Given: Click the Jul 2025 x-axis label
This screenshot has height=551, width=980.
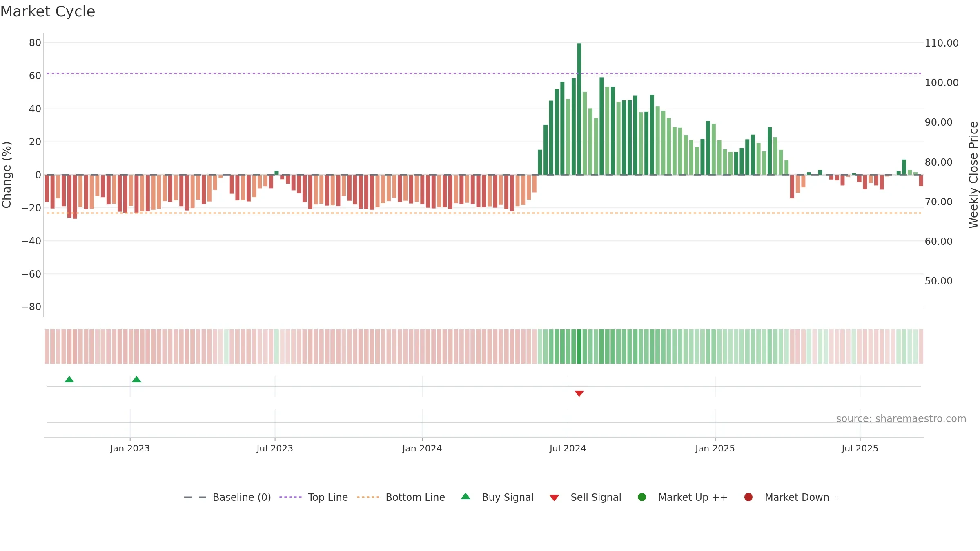Looking at the screenshot, I should click(x=860, y=449).
